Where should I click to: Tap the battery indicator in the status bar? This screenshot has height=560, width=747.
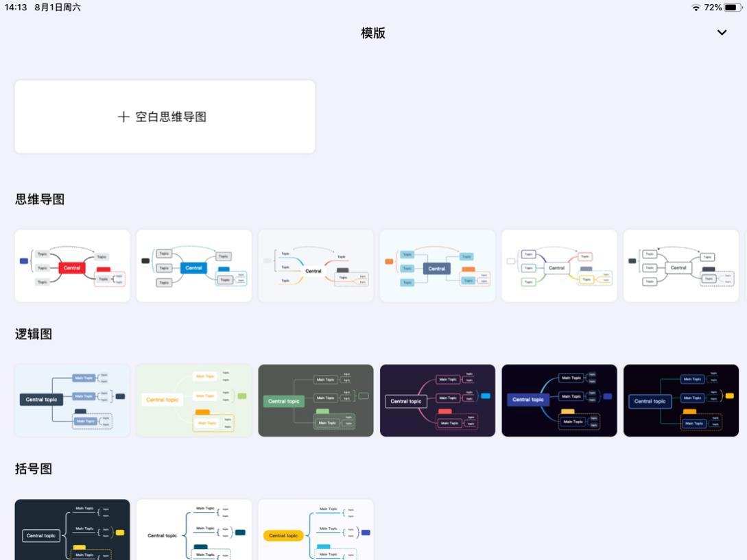pos(734,8)
